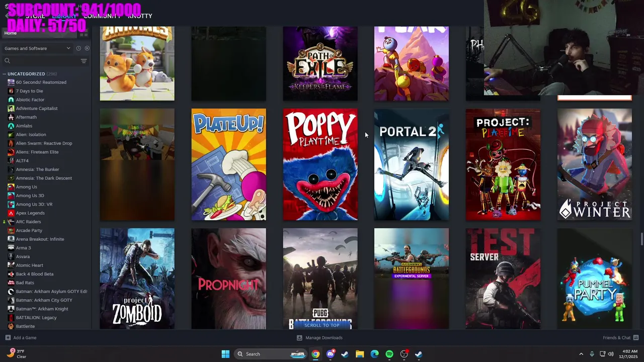
Task: Click the library search magnifier icon
Action: click(7, 61)
